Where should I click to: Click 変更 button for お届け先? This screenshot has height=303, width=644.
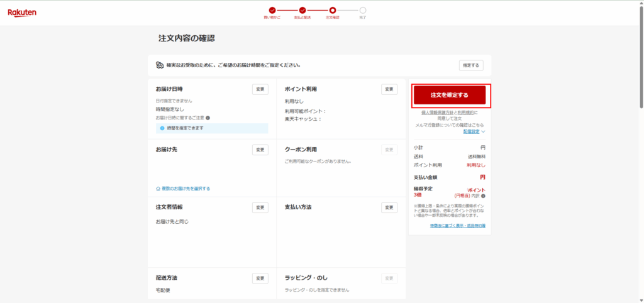[260, 150]
